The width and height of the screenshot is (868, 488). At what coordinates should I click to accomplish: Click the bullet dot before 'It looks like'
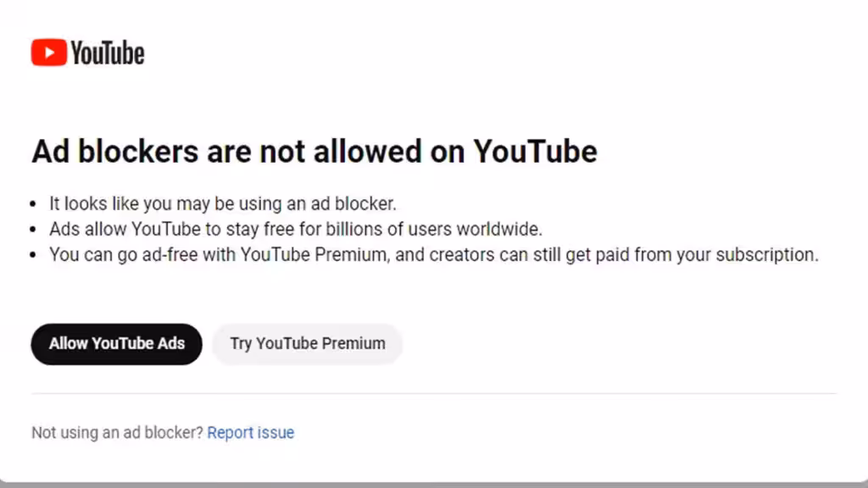(x=34, y=205)
